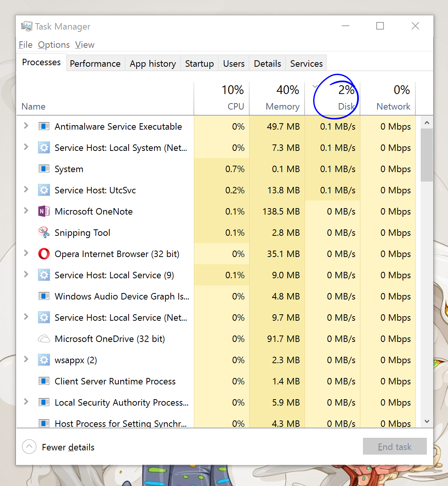Click the Local Security Authority Process icon

pyautogui.click(x=44, y=402)
